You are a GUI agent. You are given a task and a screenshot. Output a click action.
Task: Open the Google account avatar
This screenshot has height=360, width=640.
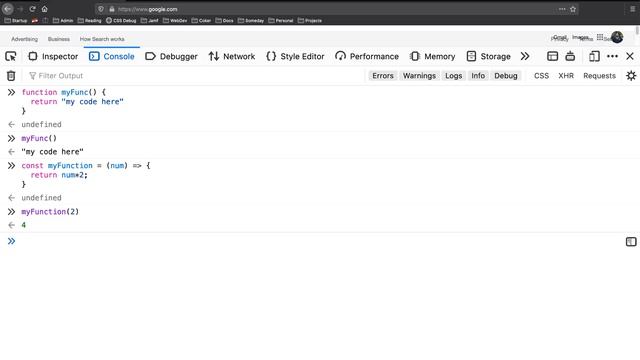pos(617,37)
